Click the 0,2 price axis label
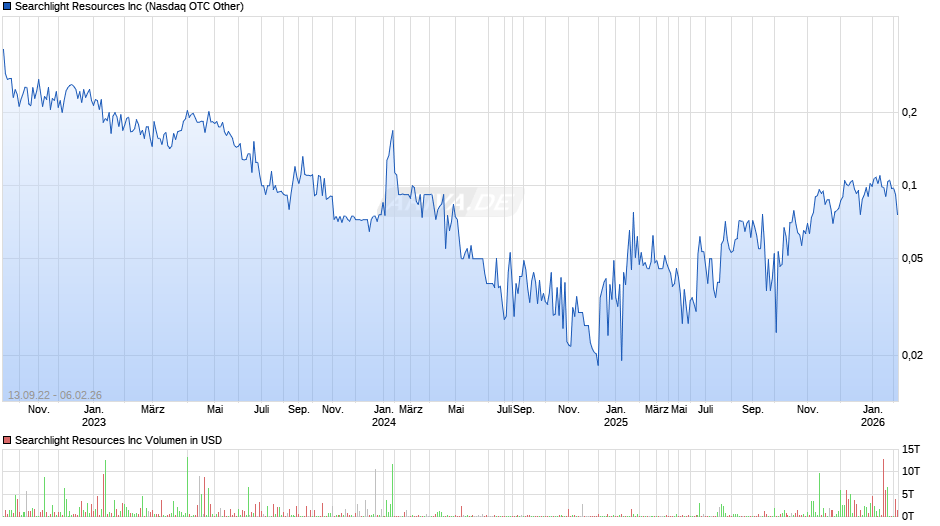This screenshot has width=940, height=526. 909,112
